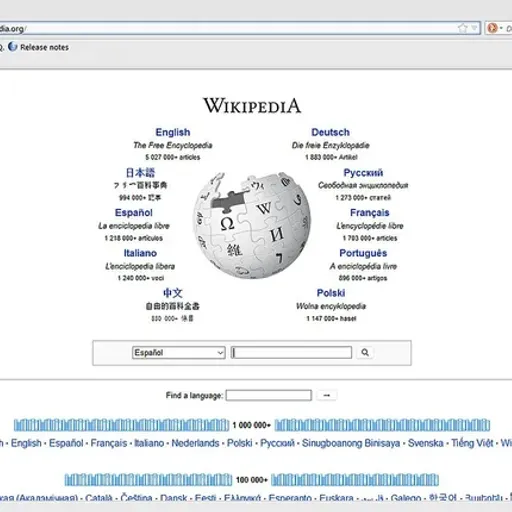Click the WIKIPEDIA wordmark heading
The height and width of the screenshot is (512, 512).
click(252, 106)
